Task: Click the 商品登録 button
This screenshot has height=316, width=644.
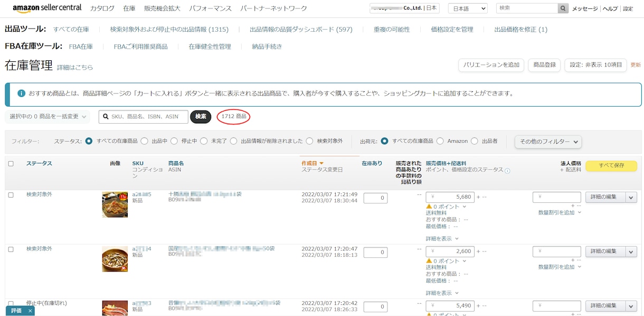Action: click(544, 65)
